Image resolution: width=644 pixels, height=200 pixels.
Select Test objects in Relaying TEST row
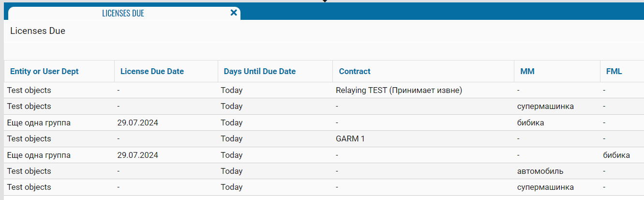tap(29, 90)
